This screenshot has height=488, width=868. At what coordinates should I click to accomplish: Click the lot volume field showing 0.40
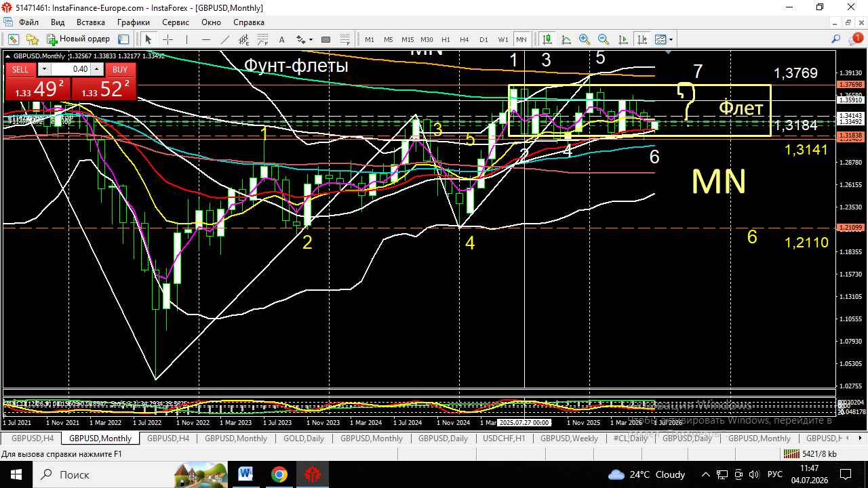[71, 69]
